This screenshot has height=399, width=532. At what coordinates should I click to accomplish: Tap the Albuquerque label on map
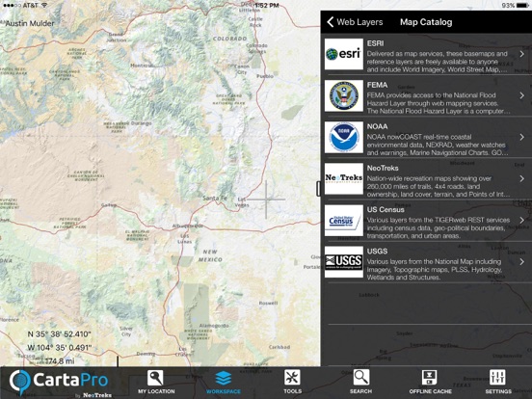click(x=188, y=226)
